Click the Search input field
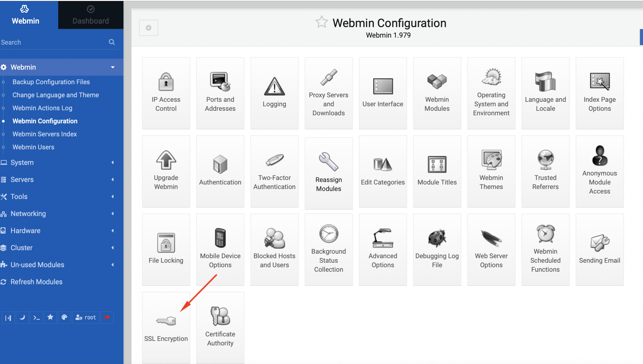The width and height of the screenshot is (643, 364). point(53,42)
